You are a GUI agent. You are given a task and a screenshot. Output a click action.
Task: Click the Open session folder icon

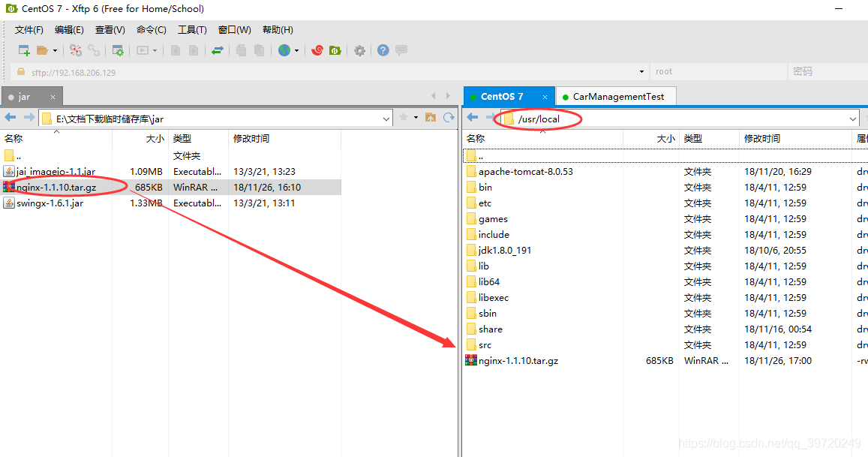[42, 50]
